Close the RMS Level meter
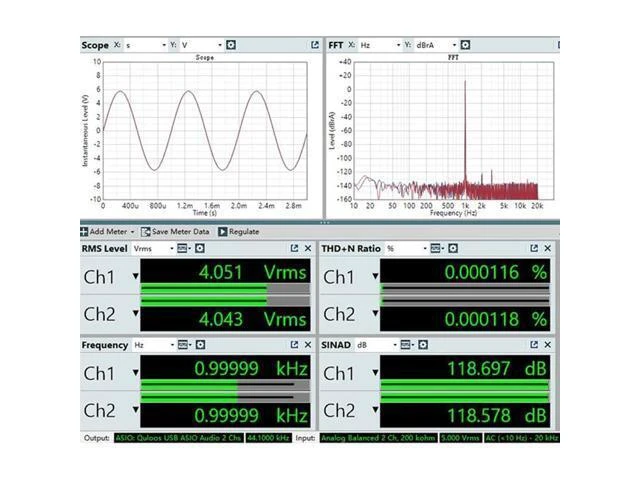 pos(308,248)
